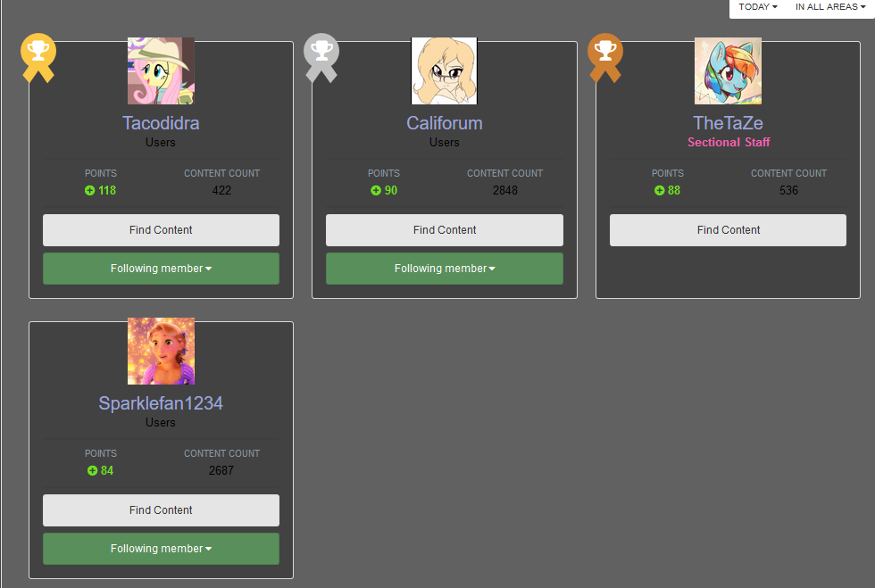Click the silver trophy ribbon icon
The width and height of the screenshot is (875, 588).
click(x=321, y=58)
